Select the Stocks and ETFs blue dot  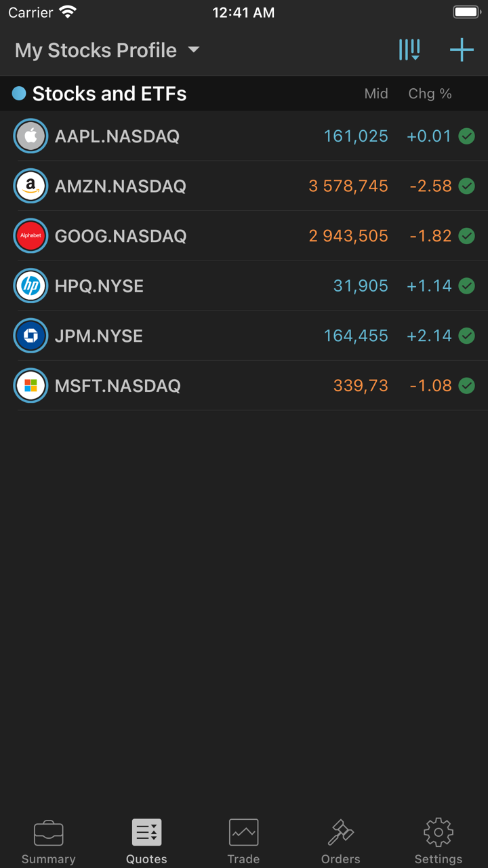(x=19, y=94)
